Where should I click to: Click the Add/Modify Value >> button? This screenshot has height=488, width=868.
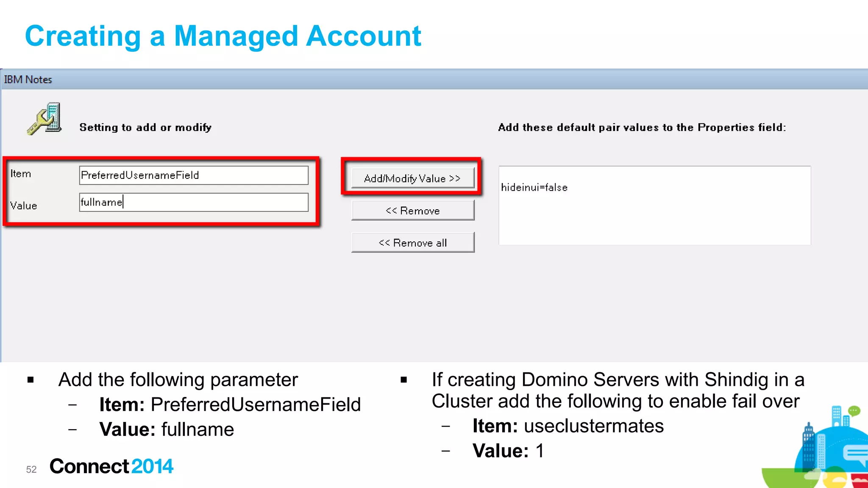(x=412, y=178)
